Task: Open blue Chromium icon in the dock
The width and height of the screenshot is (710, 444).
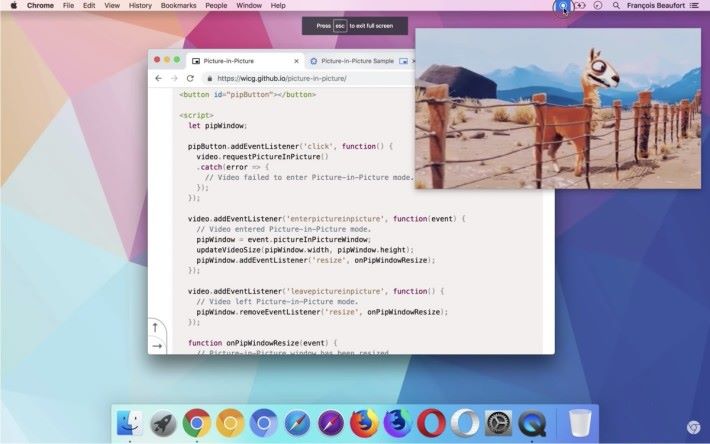Action: point(264,423)
